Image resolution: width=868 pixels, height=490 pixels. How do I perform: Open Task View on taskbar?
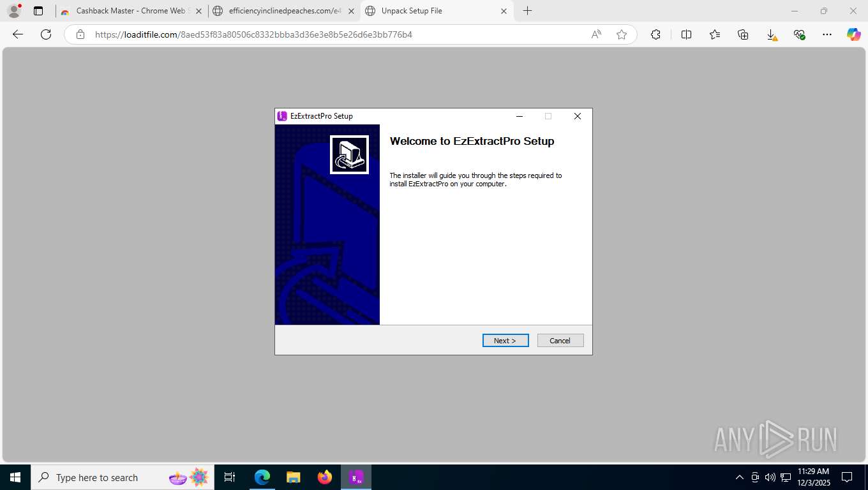tap(230, 477)
